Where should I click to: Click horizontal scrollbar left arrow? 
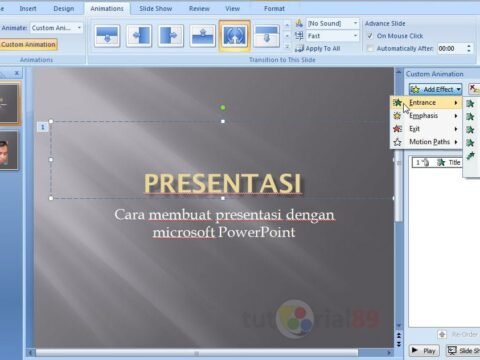coord(31,353)
